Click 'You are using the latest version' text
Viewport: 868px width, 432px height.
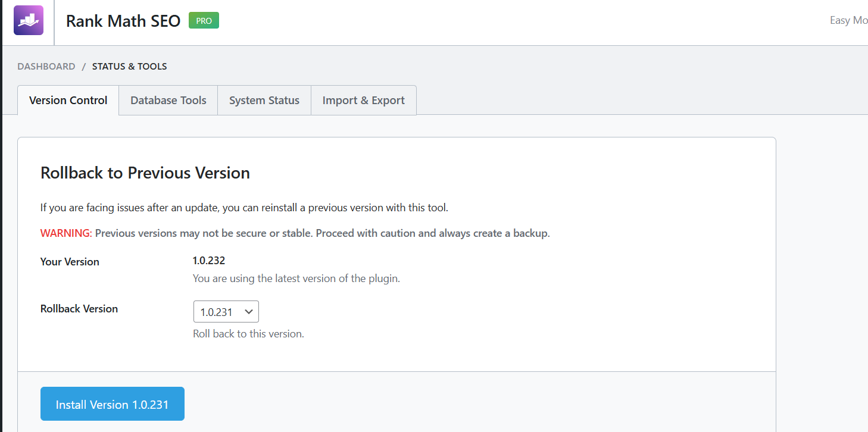296,278
